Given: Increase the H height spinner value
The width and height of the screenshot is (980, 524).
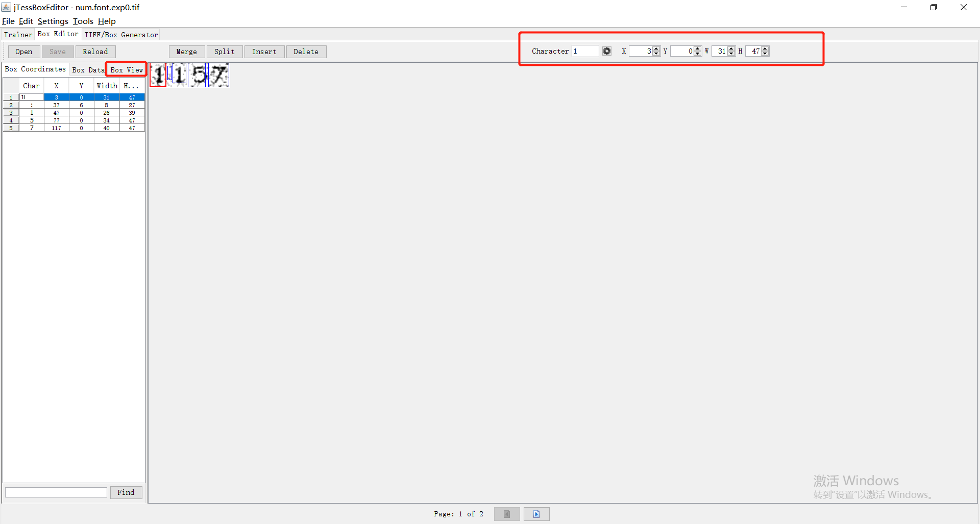Looking at the screenshot, I should (x=765, y=48).
